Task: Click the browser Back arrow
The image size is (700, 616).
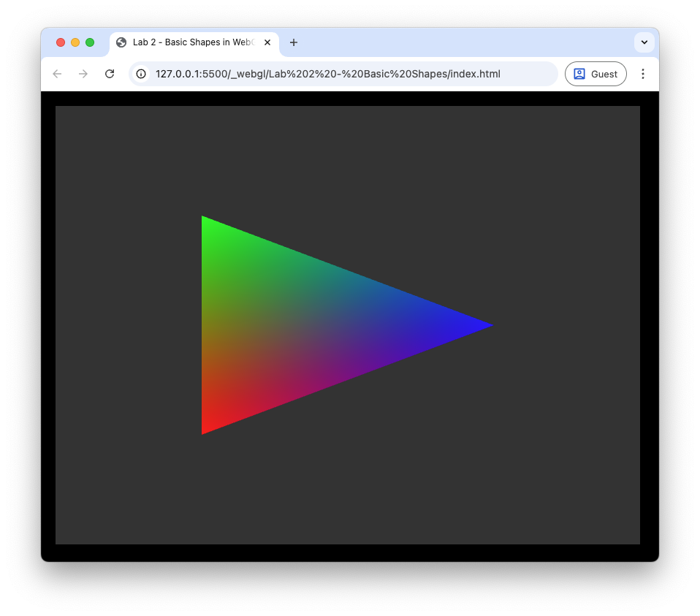Action: 57,74
